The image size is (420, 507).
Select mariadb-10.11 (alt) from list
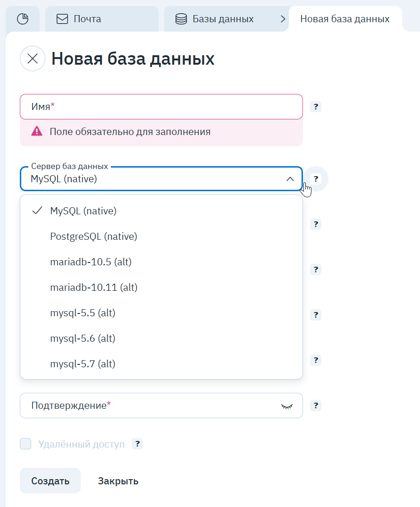pos(161,287)
